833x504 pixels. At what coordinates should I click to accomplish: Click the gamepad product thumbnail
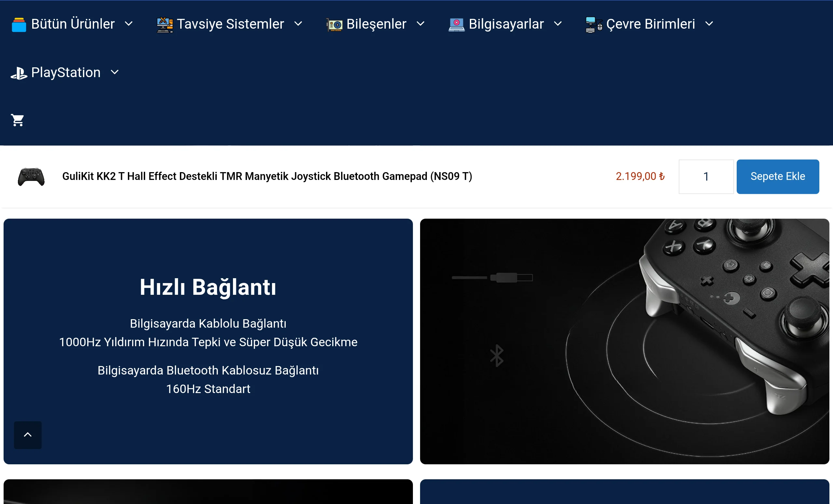pyautogui.click(x=31, y=176)
